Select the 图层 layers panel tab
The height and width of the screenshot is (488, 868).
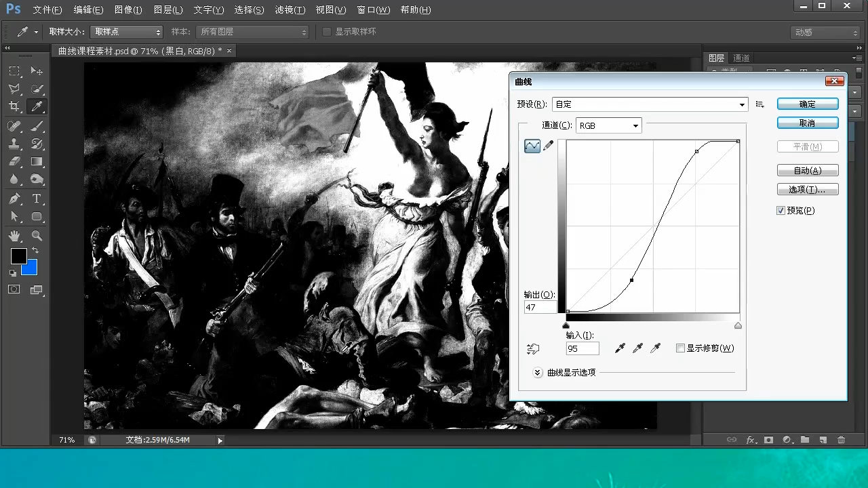click(x=717, y=58)
